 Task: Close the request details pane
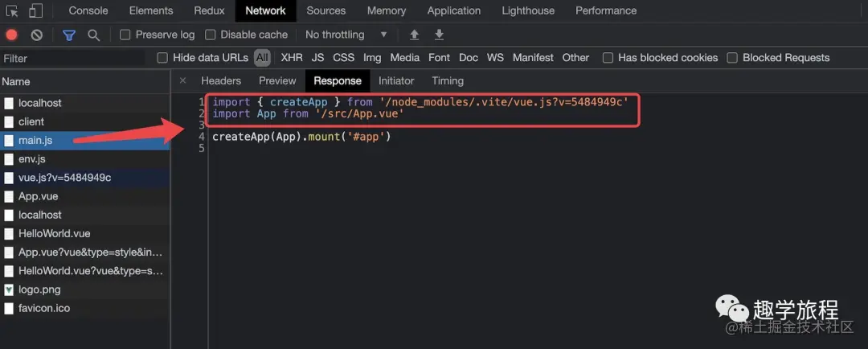(182, 81)
